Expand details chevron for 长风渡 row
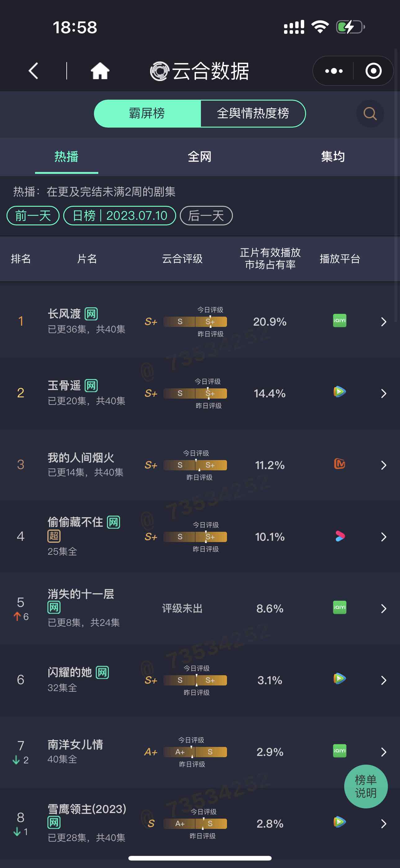This screenshot has height=868, width=400. [x=384, y=322]
